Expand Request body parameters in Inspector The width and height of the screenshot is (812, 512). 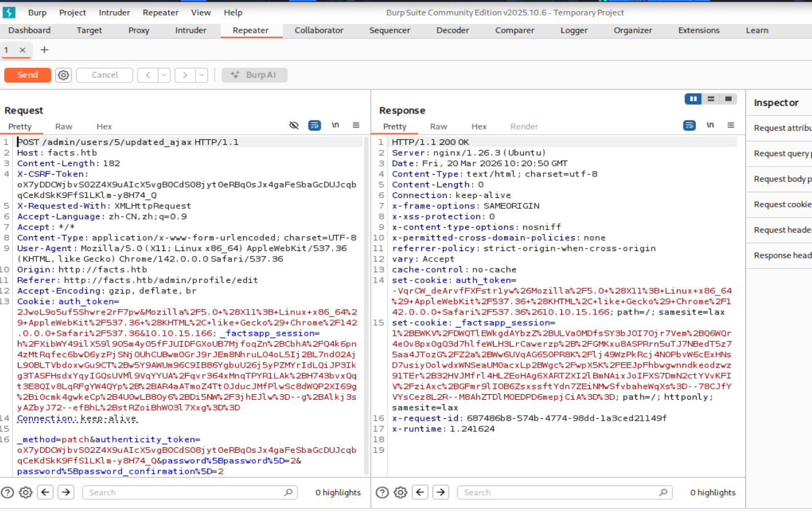click(x=779, y=179)
